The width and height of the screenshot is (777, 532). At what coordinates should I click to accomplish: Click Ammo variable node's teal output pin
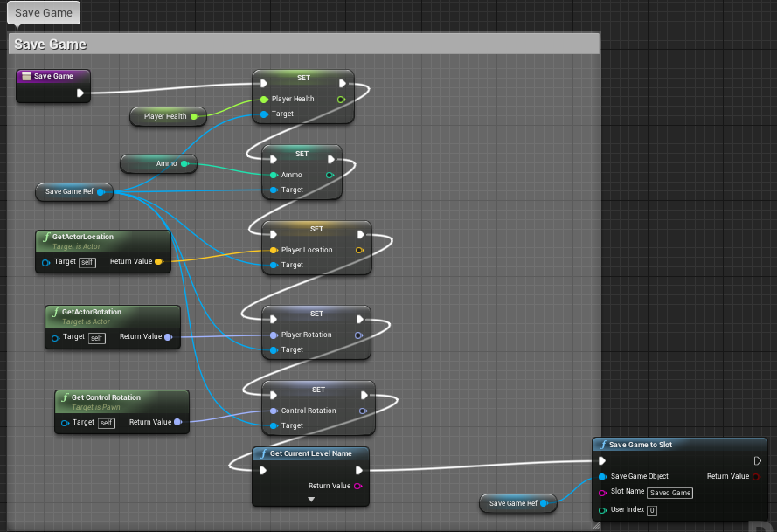[x=184, y=163]
